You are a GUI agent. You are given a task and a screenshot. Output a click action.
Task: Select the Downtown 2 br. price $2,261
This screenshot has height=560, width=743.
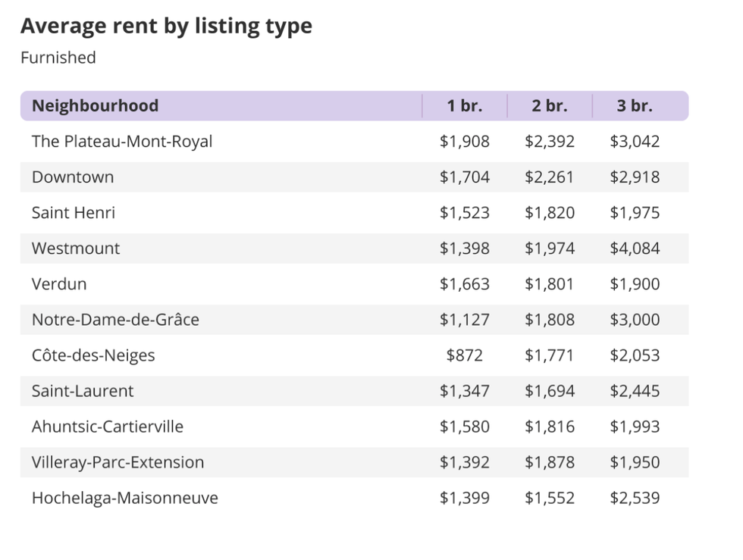(x=550, y=177)
